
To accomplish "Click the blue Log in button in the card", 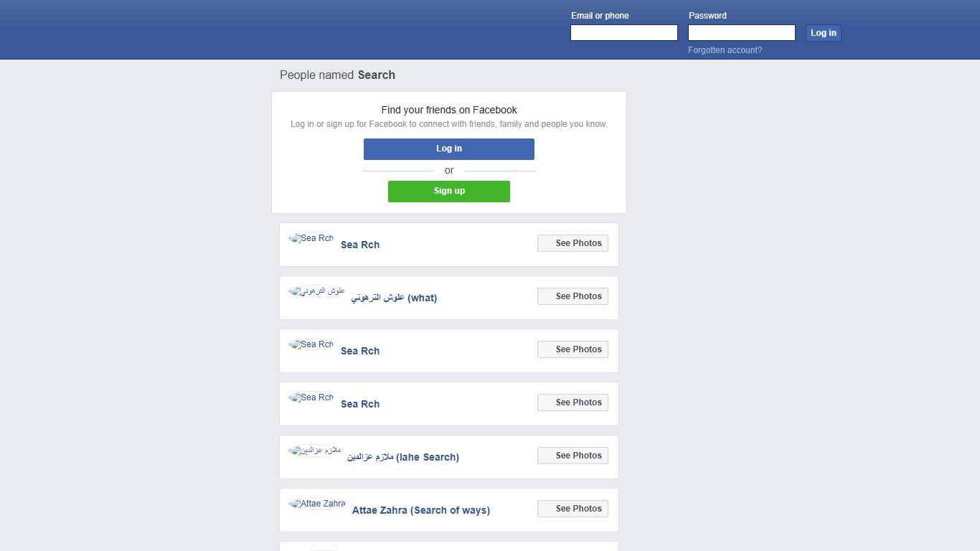I will [x=448, y=149].
